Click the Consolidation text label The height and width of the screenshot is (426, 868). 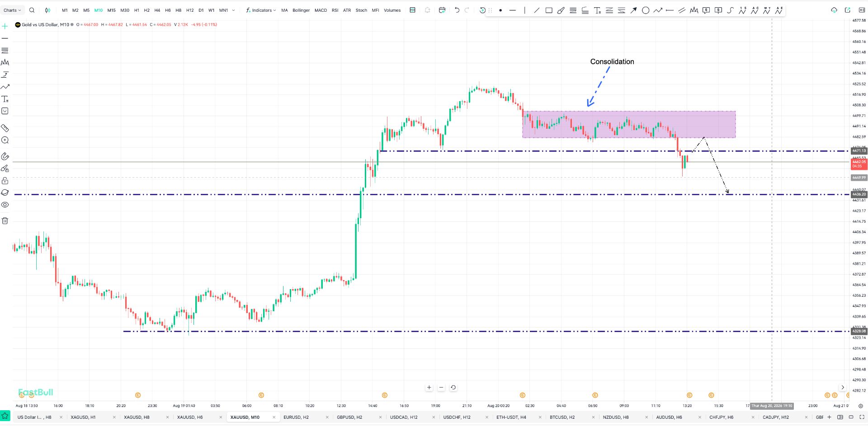(x=612, y=61)
